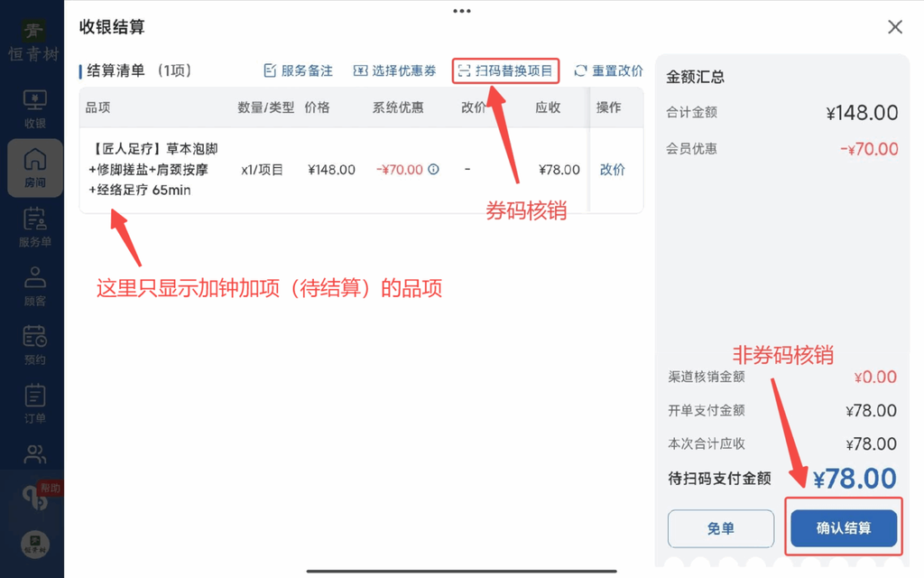924x578 pixels.
Task: Open the 服务单 service order sidebar icon
Action: [35, 227]
